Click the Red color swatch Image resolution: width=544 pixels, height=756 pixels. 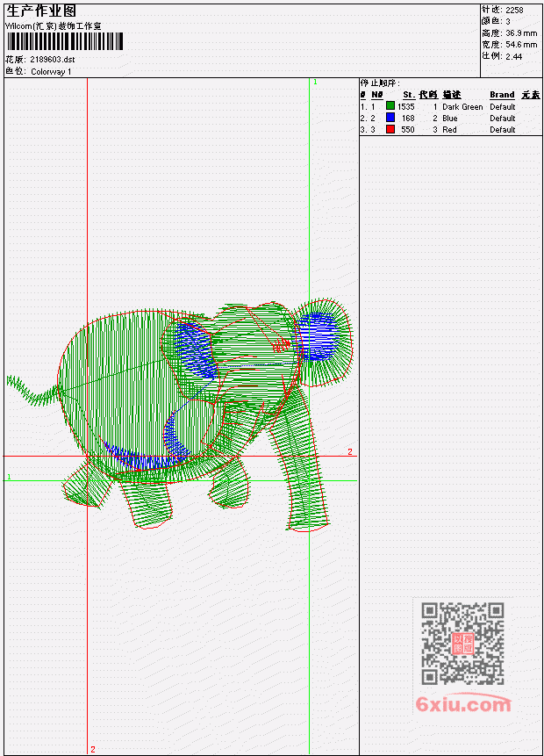pos(390,129)
